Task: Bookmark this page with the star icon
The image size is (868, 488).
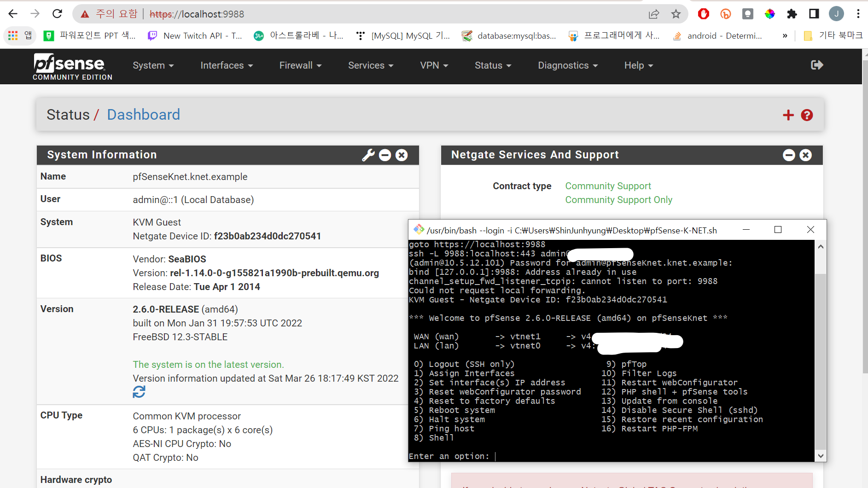Action: click(x=676, y=14)
